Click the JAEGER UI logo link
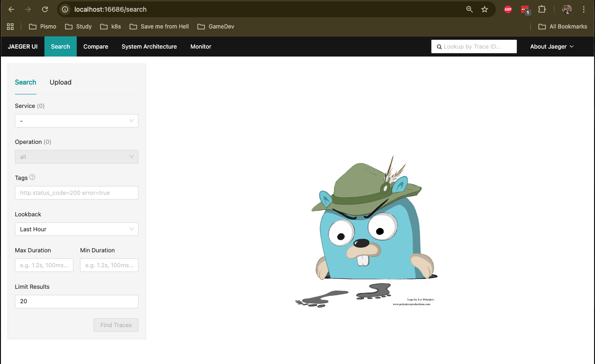The width and height of the screenshot is (595, 364). (22, 47)
